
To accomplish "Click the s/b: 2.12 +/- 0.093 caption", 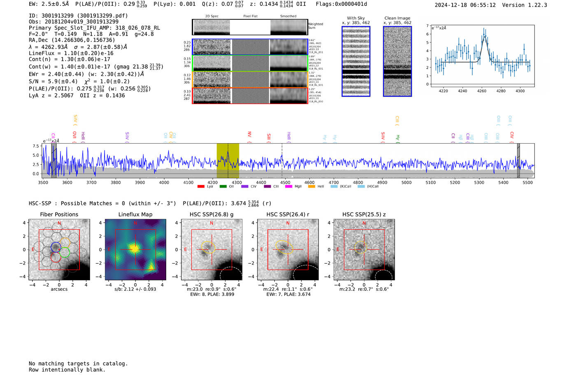I will [x=135, y=289].
